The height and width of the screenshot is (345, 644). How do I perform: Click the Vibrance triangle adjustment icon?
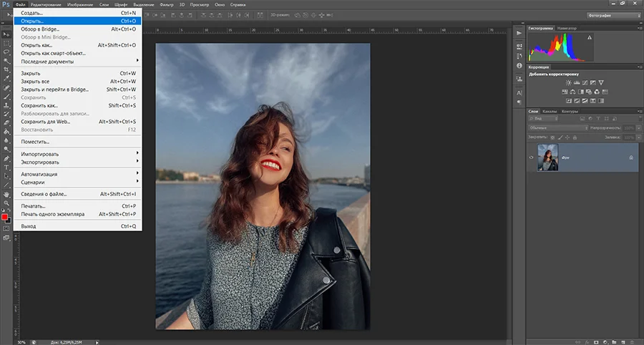tap(601, 83)
